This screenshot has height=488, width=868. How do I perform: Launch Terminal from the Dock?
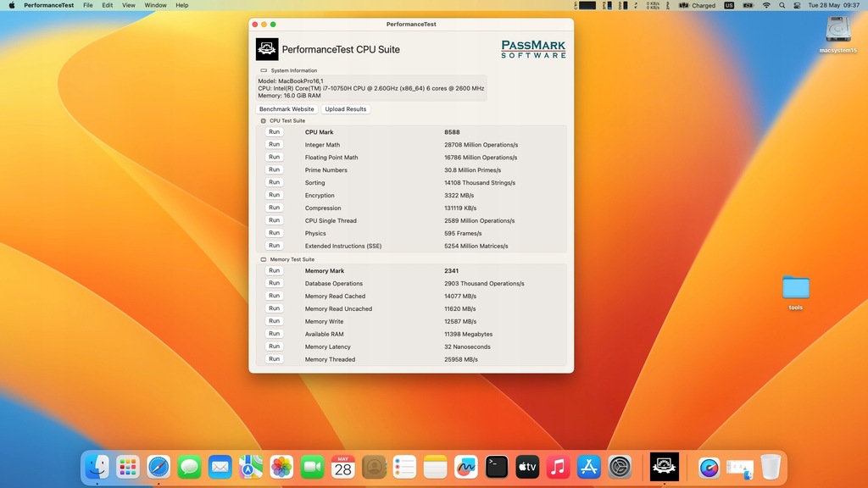coord(497,467)
